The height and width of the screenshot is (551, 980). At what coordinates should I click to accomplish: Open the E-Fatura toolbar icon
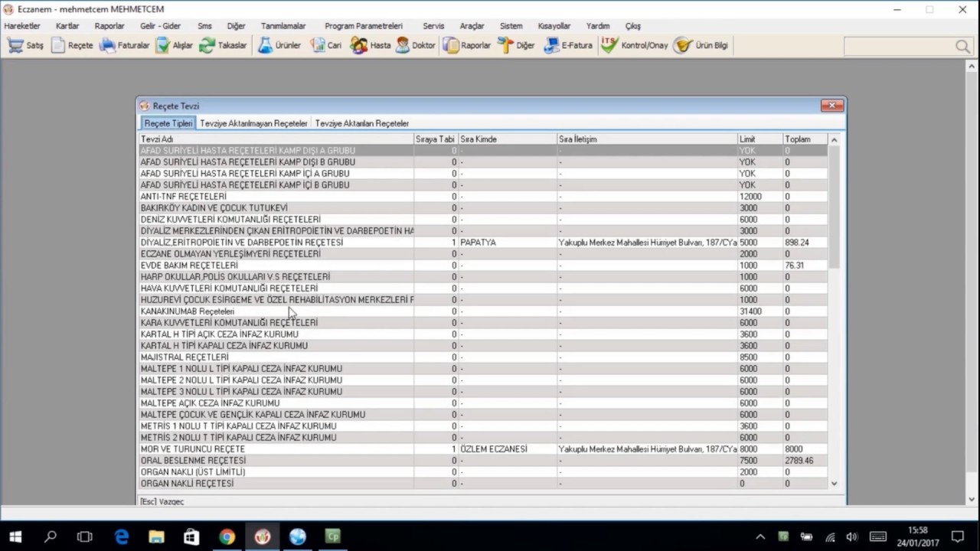tap(568, 45)
